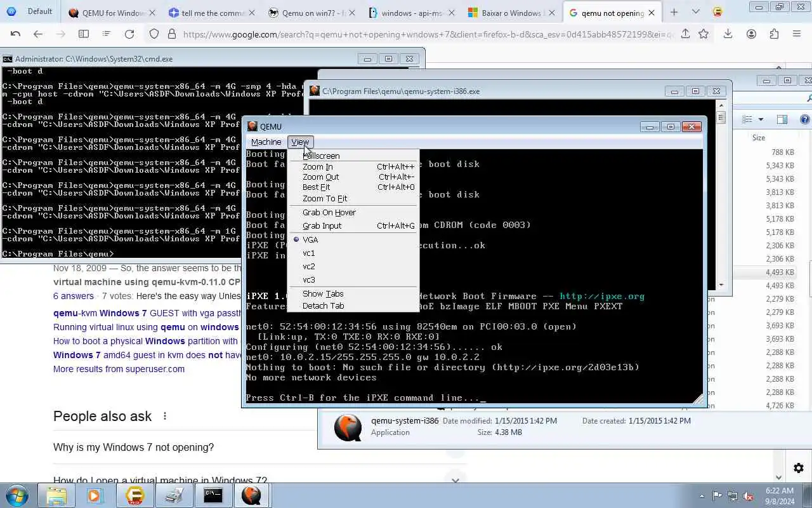Switch to 'Baixar o Windows' browser tab
Image resolution: width=812 pixels, height=508 pixels.
[x=511, y=12]
